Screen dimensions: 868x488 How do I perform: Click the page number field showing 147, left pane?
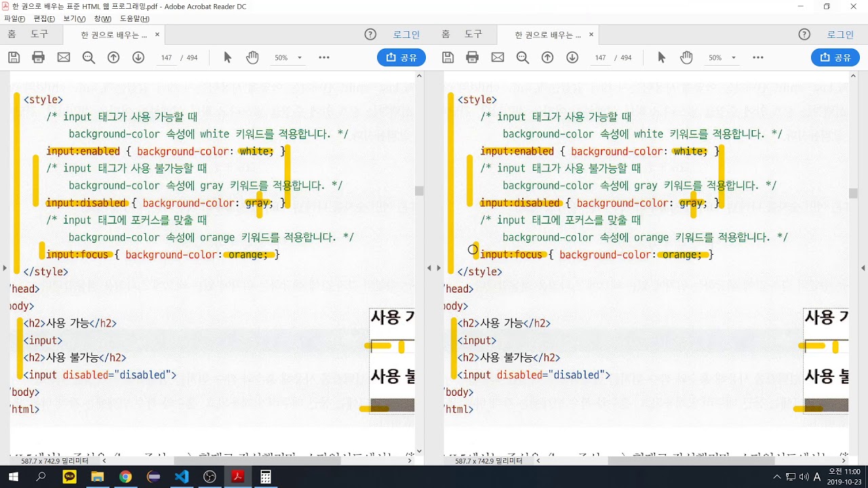pyautogui.click(x=166, y=58)
